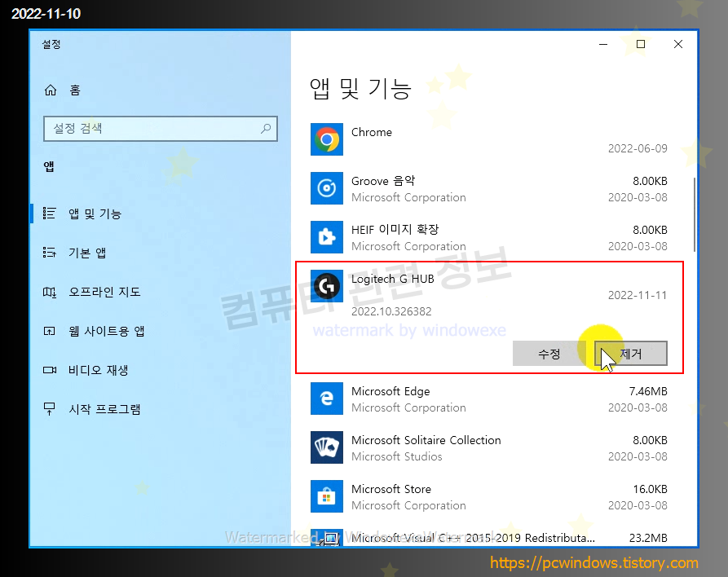Click the 앱 및 기능 list icon

coord(49,213)
